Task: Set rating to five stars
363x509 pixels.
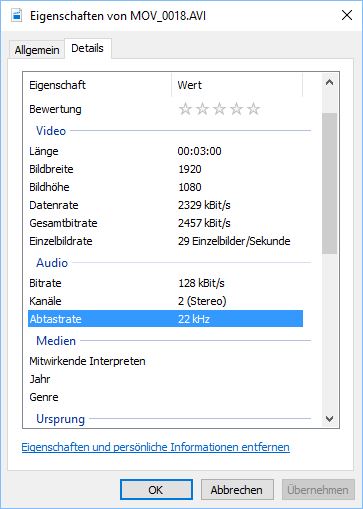Action: (x=253, y=109)
